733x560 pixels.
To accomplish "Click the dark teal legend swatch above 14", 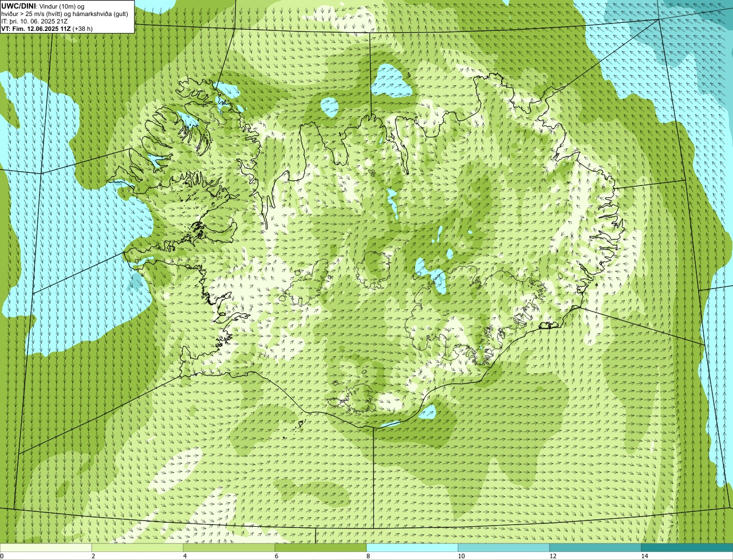I will click(x=687, y=548).
